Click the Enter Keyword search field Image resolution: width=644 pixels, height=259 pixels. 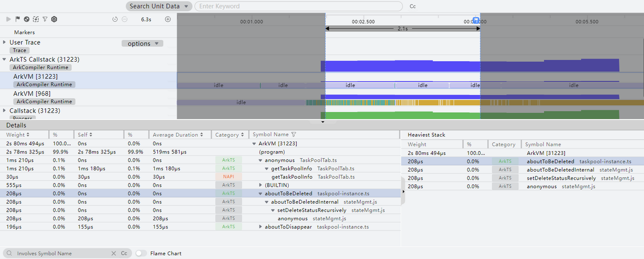(x=298, y=6)
